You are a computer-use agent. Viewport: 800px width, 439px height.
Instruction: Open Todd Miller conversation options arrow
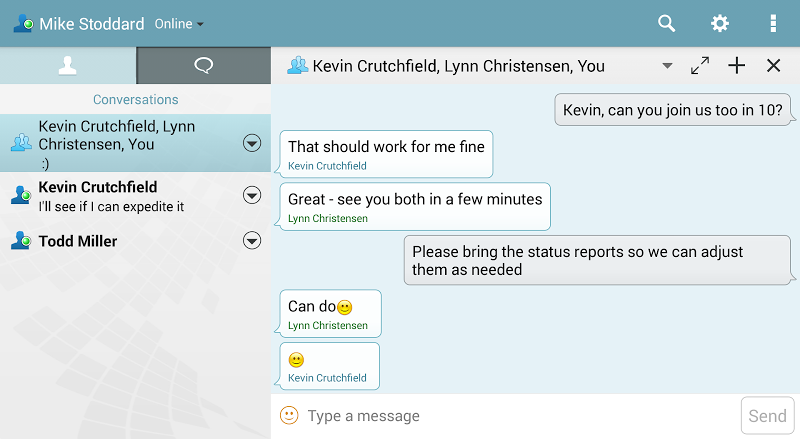coord(252,240)
